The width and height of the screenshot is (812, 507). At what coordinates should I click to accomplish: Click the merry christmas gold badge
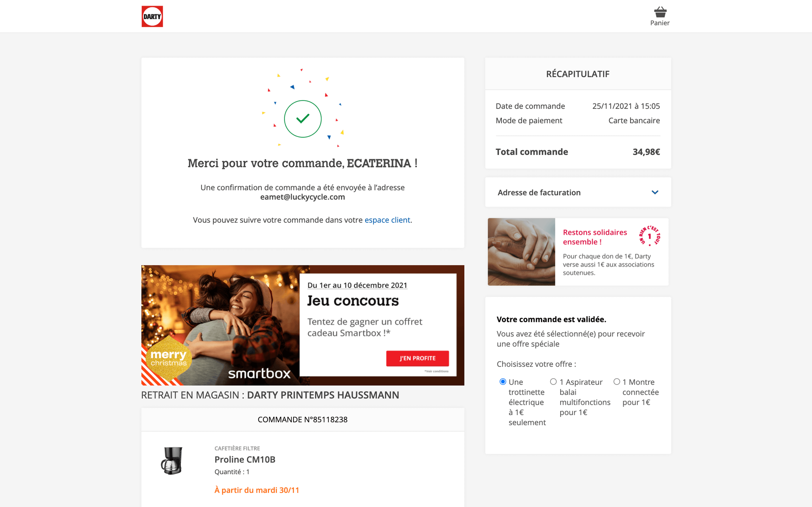click(x=168, y=358)
